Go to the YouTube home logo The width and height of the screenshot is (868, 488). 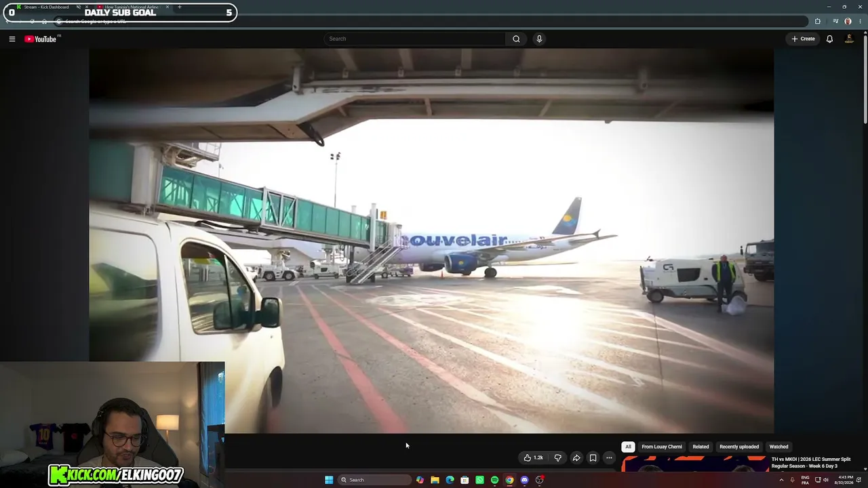coord(41,39)
